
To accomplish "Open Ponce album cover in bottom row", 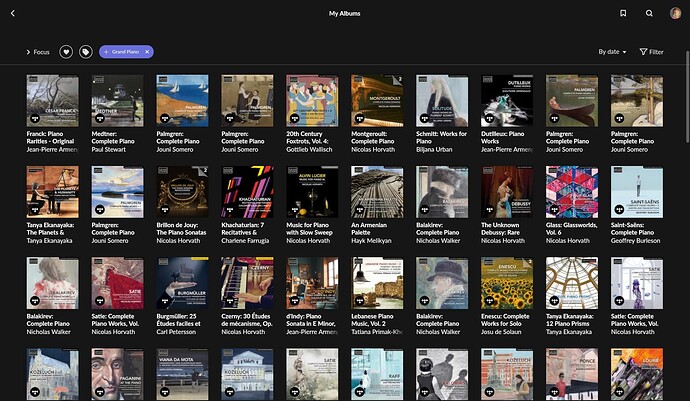I will coord(572,374).
